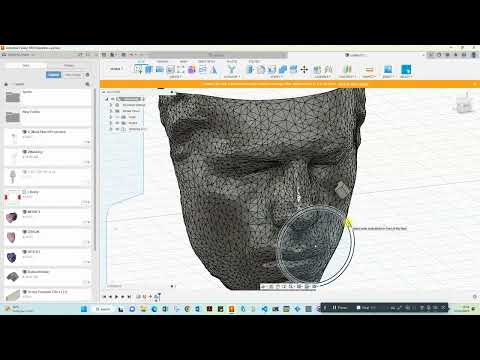The image size is (480, 360).
Task: Open the Automate tool icon
Action: coord(231,69)
